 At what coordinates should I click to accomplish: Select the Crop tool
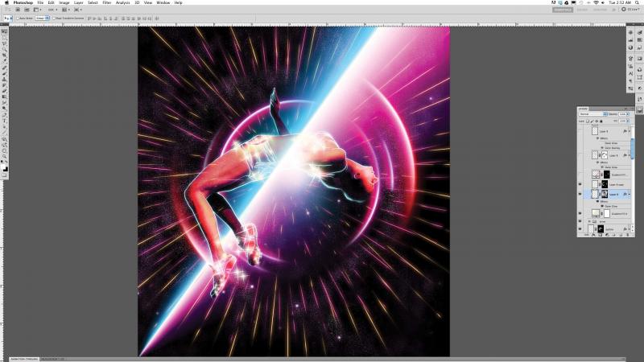point(5,56)
